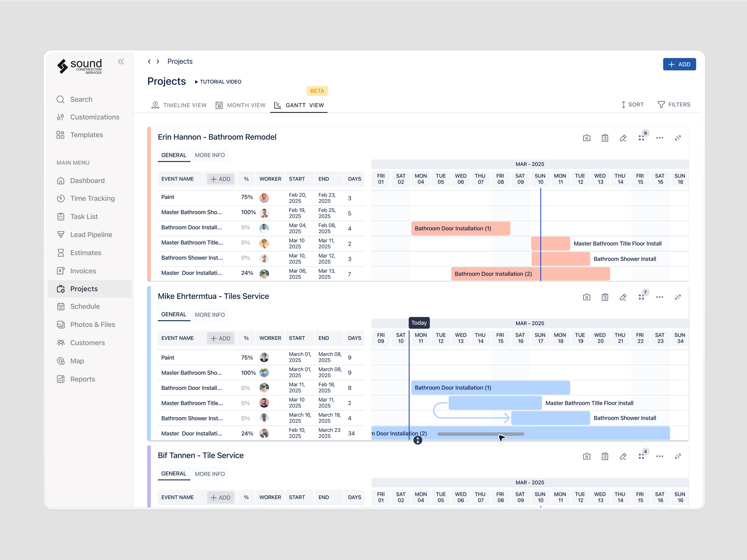Open Schedule page
Image resolution: width=747 pixels, height=560 pixels.
click(78, 306)
